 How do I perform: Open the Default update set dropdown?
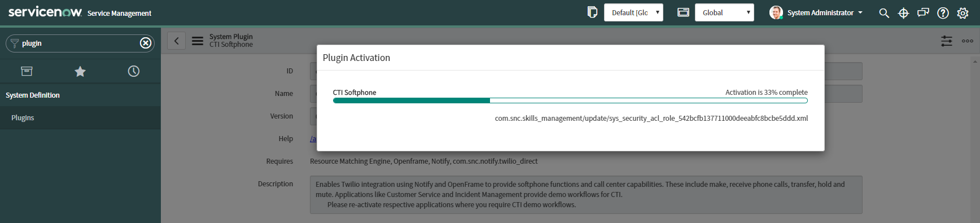pyautogui.click(x=633, y=12)
